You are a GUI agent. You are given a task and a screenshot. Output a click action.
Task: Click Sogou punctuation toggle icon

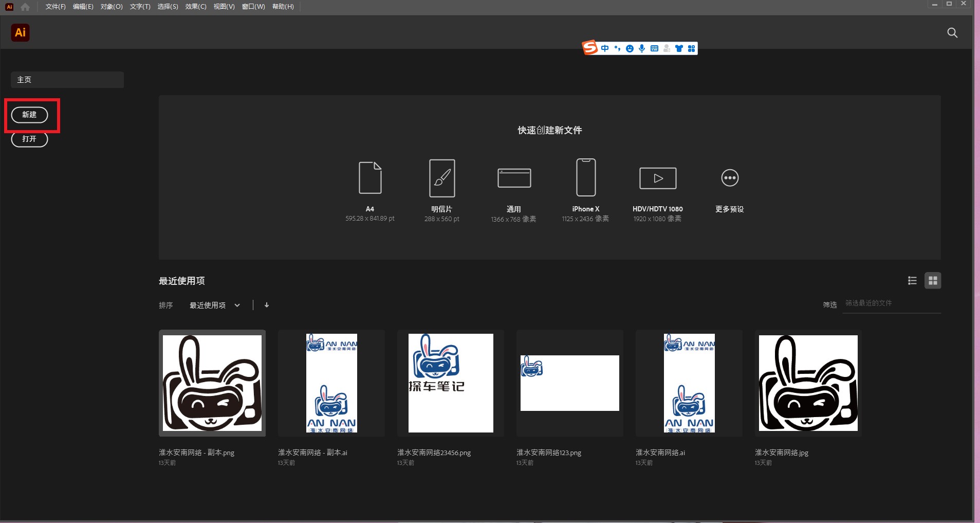(617, 48)
